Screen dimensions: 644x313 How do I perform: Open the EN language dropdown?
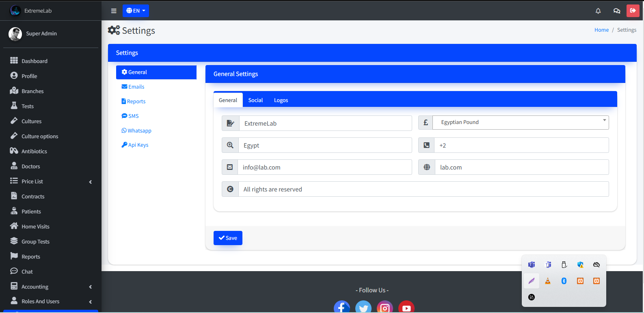(136, 11)
